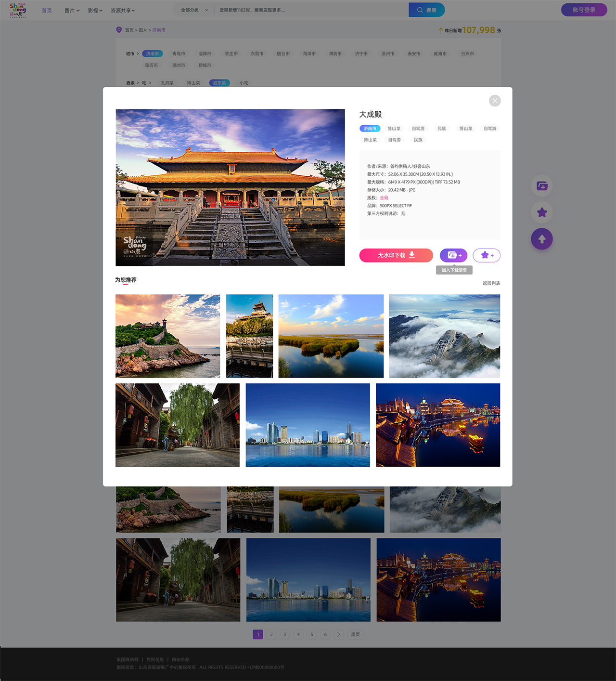
Task: Select the 济宁市 city filter
Action: click(361, 54)
